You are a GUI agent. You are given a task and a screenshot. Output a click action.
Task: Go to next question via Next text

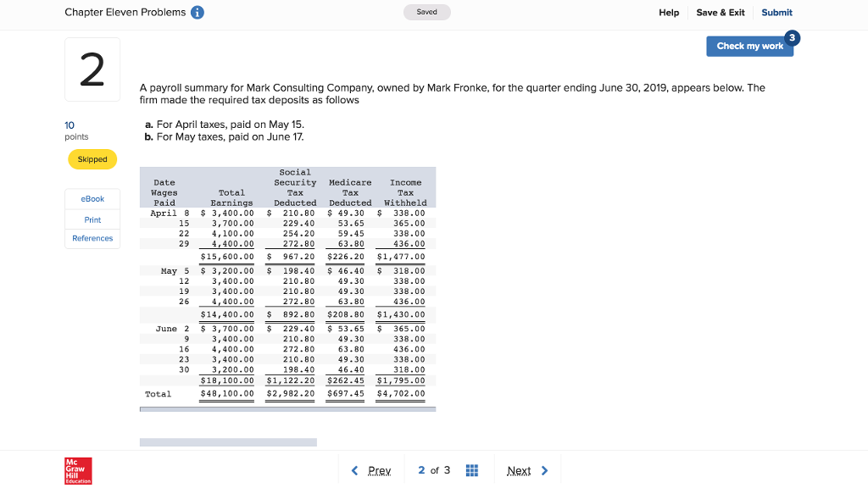coord(519,471)
